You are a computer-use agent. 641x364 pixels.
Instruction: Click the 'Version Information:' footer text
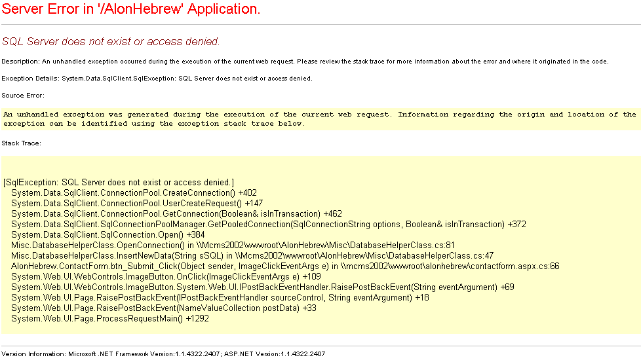point(34,354)
